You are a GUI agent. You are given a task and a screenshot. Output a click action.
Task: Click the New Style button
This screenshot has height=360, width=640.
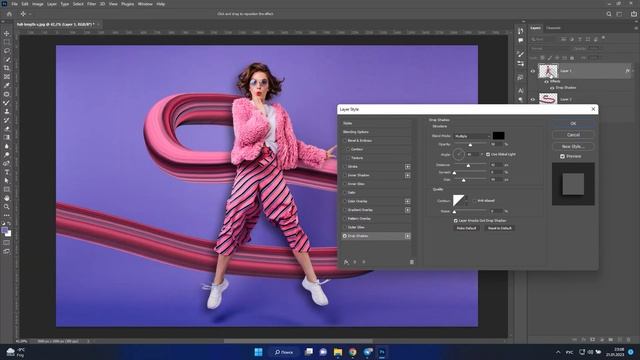click(573, 146)
